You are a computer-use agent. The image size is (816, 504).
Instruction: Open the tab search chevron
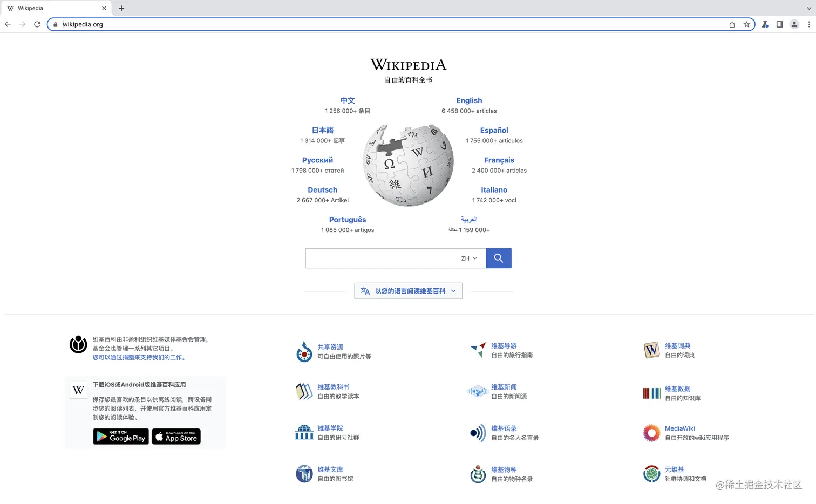[808, 8]
